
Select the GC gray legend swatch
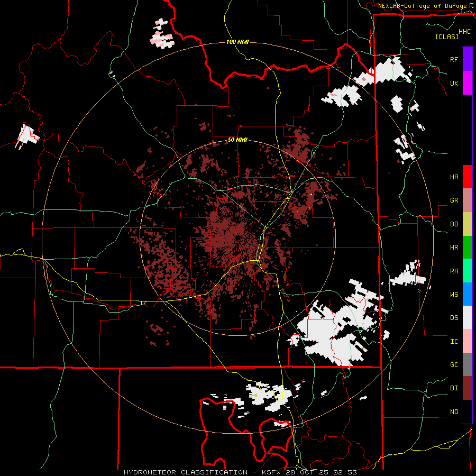[x=467, y=364]
